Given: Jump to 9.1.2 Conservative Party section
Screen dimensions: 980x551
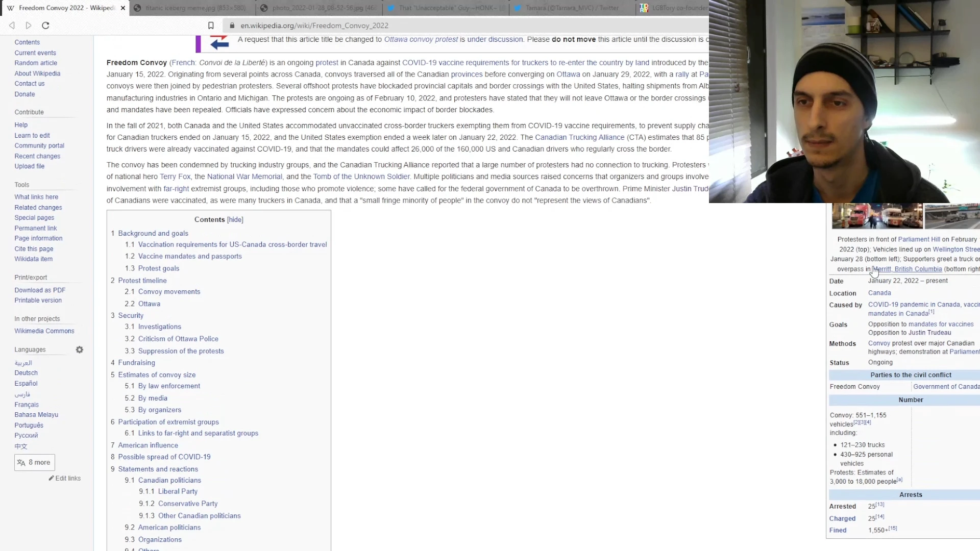Looking at the screenshot, I should pyautogui.click(x=178, y=504).
